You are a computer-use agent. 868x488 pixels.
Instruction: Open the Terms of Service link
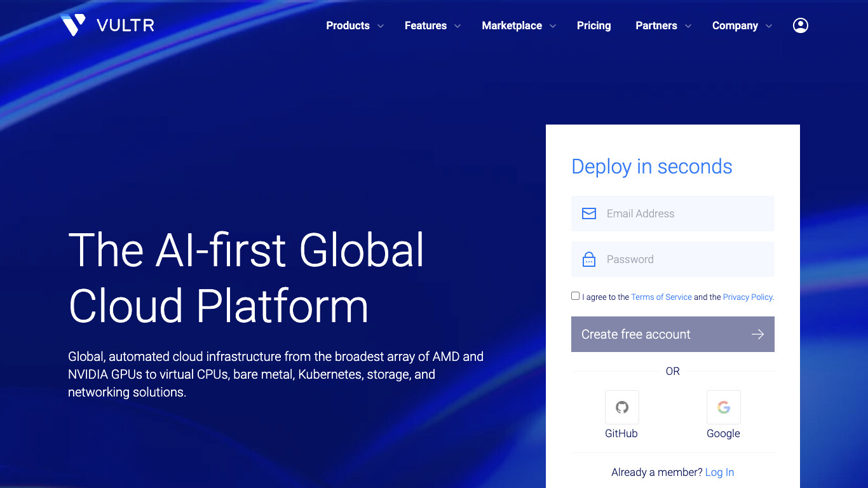click(661, 297)
